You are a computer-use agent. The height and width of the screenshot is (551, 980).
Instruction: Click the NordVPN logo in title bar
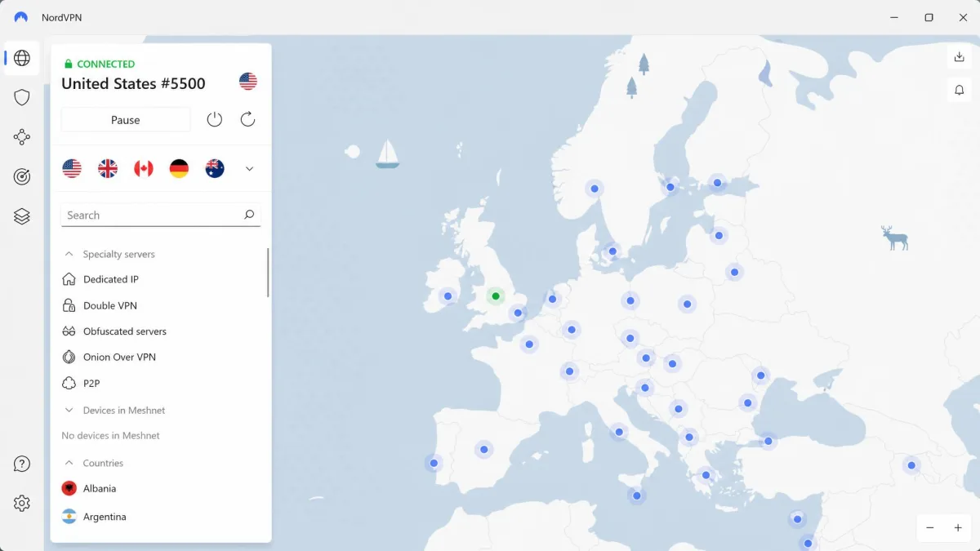(x=21, y=17)
